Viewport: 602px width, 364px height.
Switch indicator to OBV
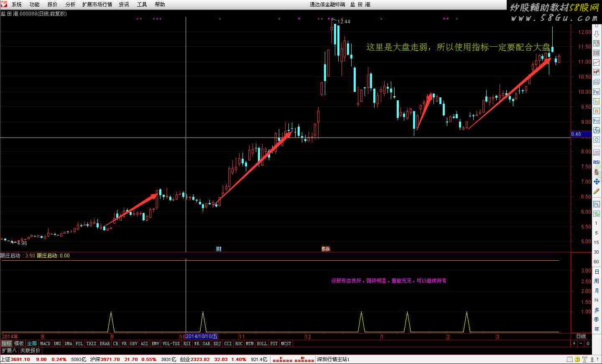click(133, 344)
